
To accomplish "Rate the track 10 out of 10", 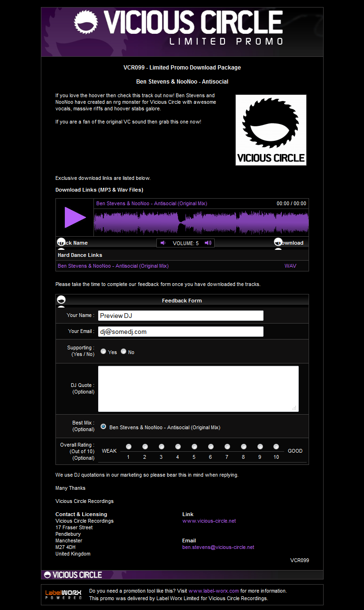I will (x=276, y=447).
